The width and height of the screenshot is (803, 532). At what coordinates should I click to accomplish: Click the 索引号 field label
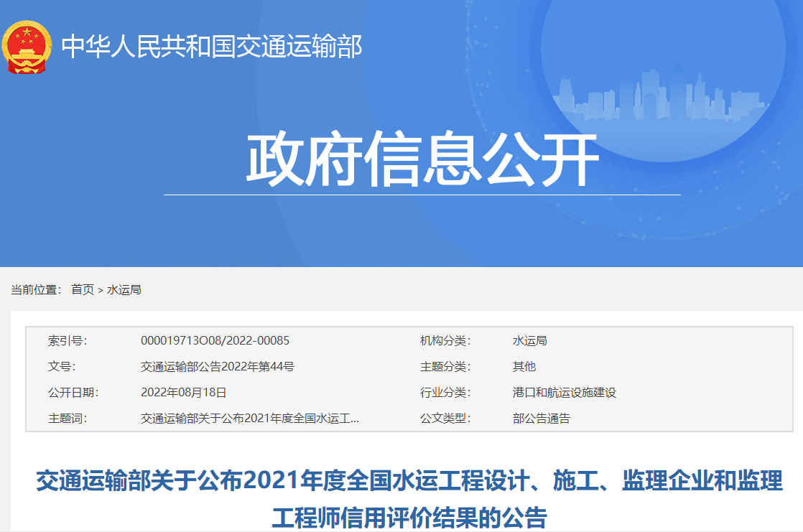pos(68,340)
